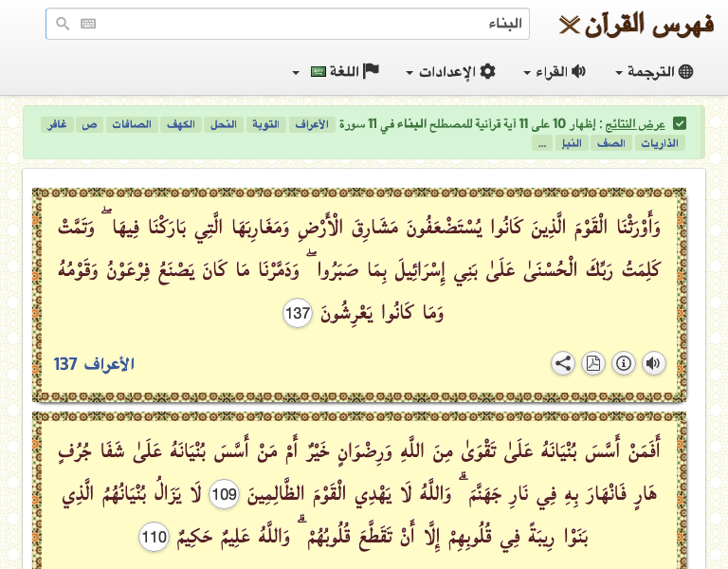Click the الأعراف 137 verse reference link

(94, 364)
